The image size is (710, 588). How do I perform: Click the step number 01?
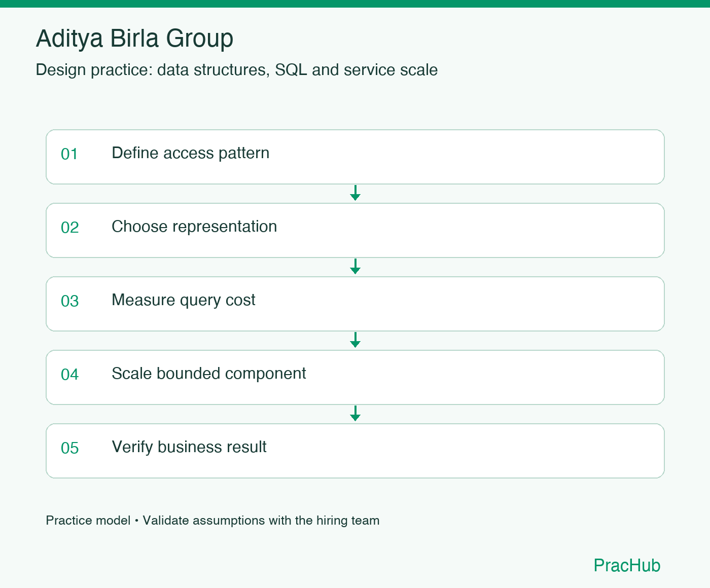click(69, 154)
